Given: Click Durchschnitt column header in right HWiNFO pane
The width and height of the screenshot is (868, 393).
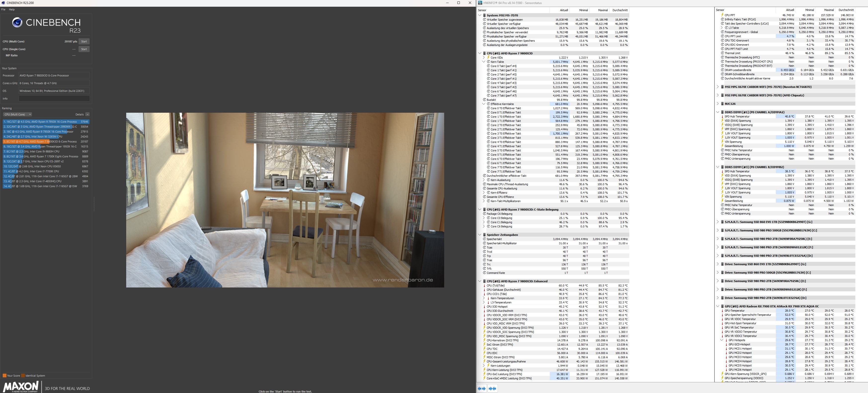Looking at the screenshot, I should pos(846,10).
